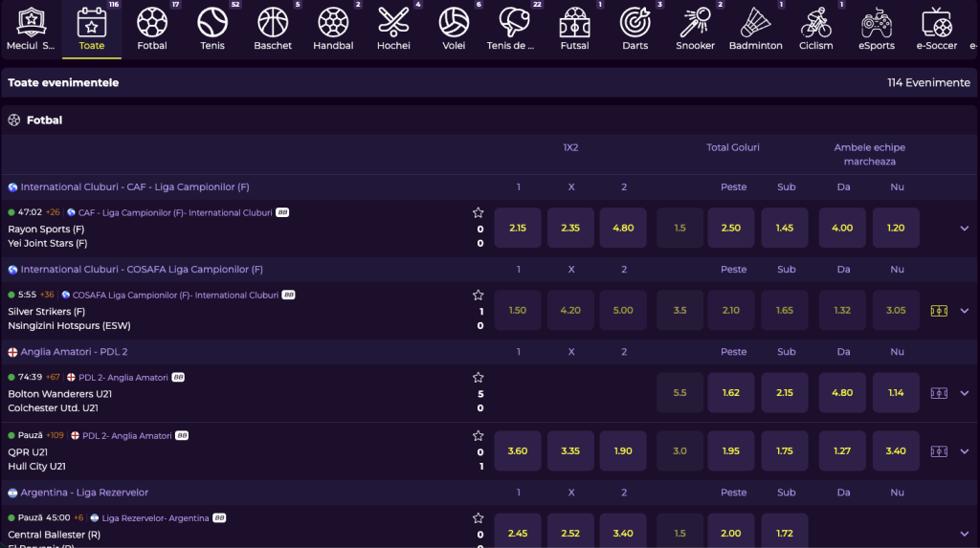Image resolution: width=980 pixels, height=548 pixels.
Task: Open CAF Liga Campionilor league link
Action: (x=135, y=186)
